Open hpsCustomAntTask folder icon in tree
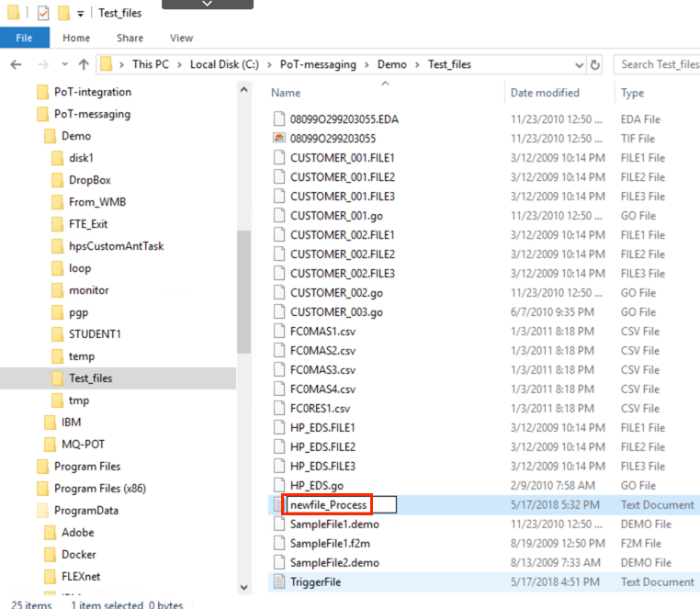This screenshot has width=700, height=609. (57, 246)
